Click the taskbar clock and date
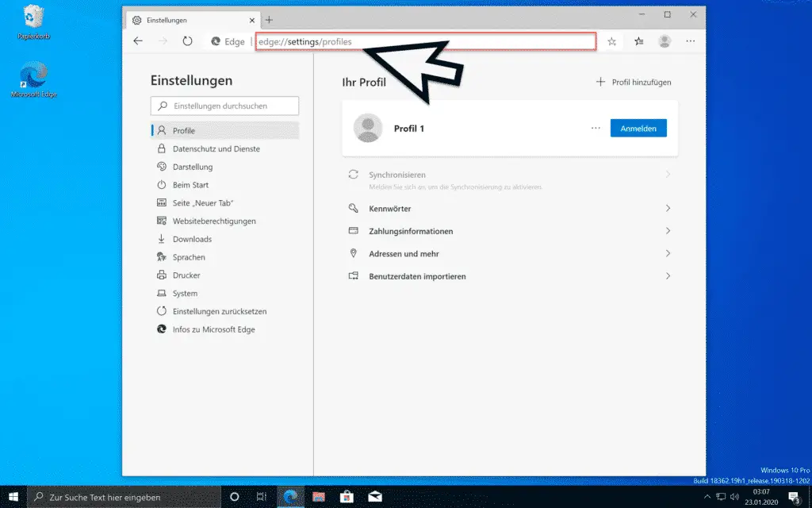Image resolution: width=812 pixels, height=508 pixels. click(761, 497)
